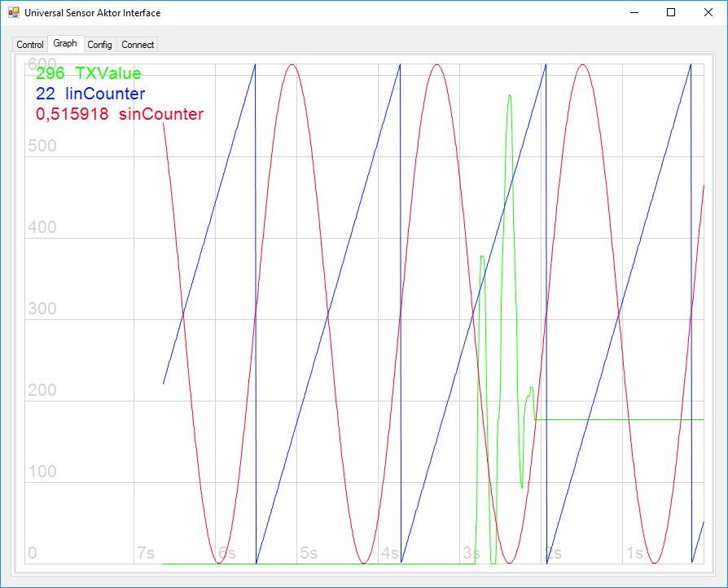Click the 0 y-axis label
728x588 pixels.
33,553
